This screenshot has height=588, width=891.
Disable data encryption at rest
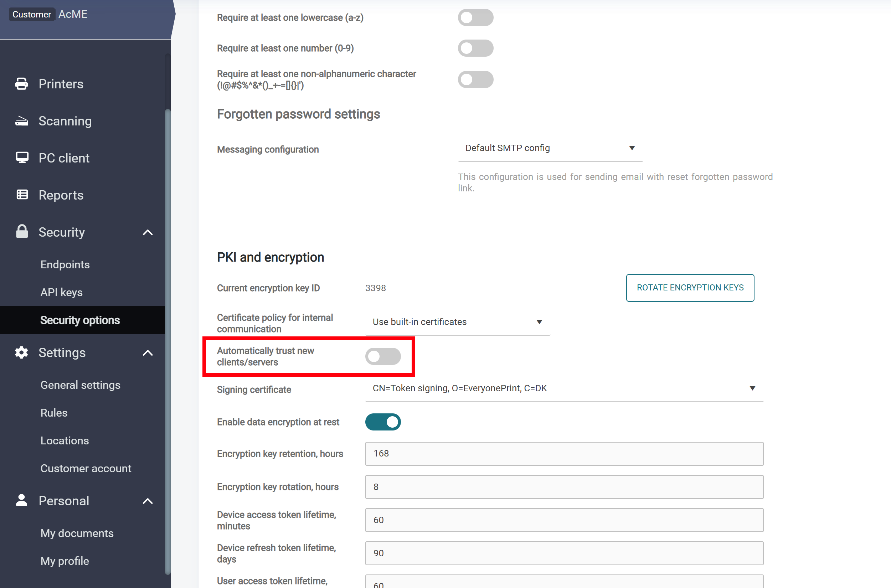[x=382, y=422]
